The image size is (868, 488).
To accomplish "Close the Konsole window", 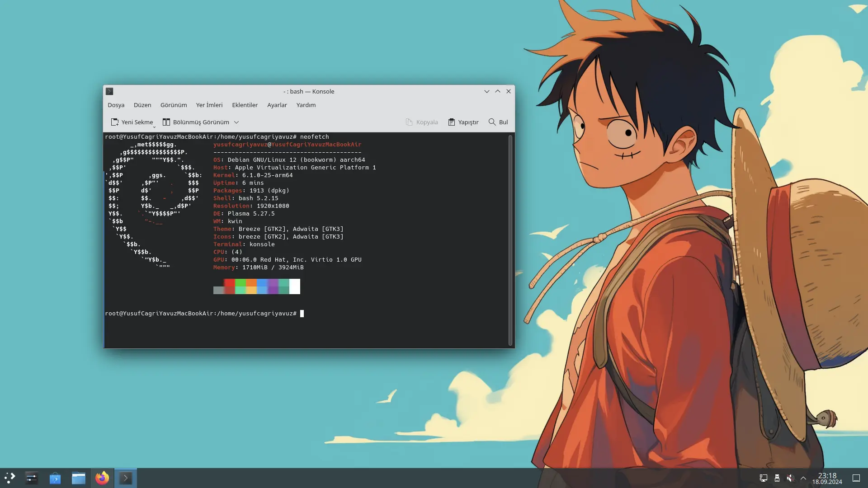I will tap(509, 91).
